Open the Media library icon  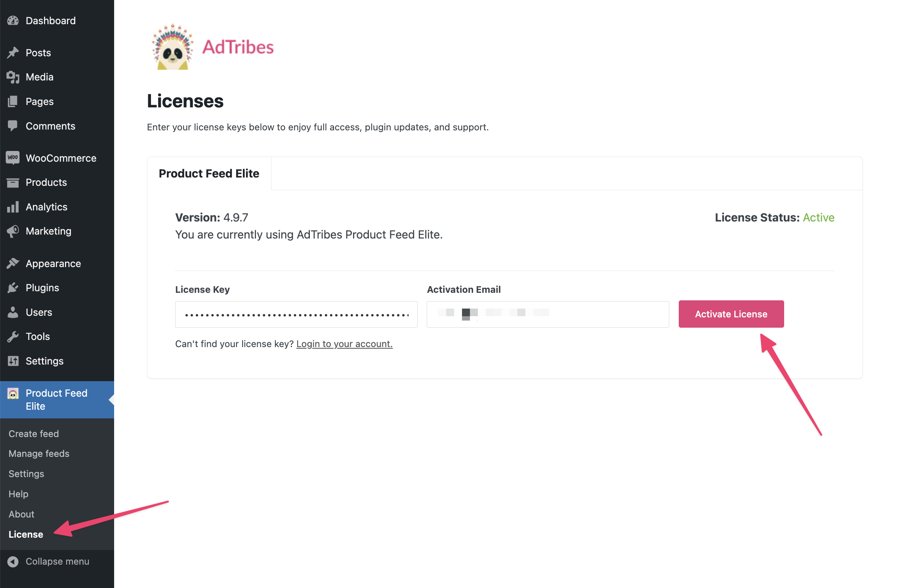click(x=13, y=77)
